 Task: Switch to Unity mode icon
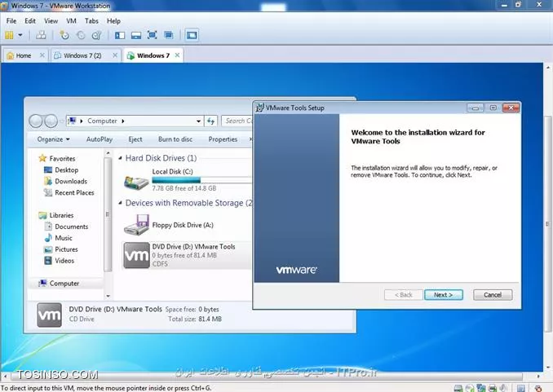tap(169, 35)
